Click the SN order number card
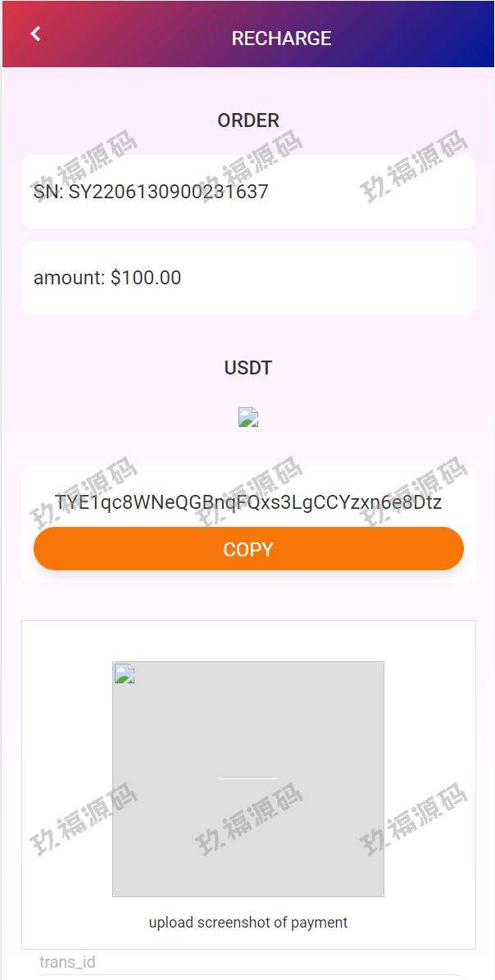Viewport: 495px width, 980px height. coord(248,192)
